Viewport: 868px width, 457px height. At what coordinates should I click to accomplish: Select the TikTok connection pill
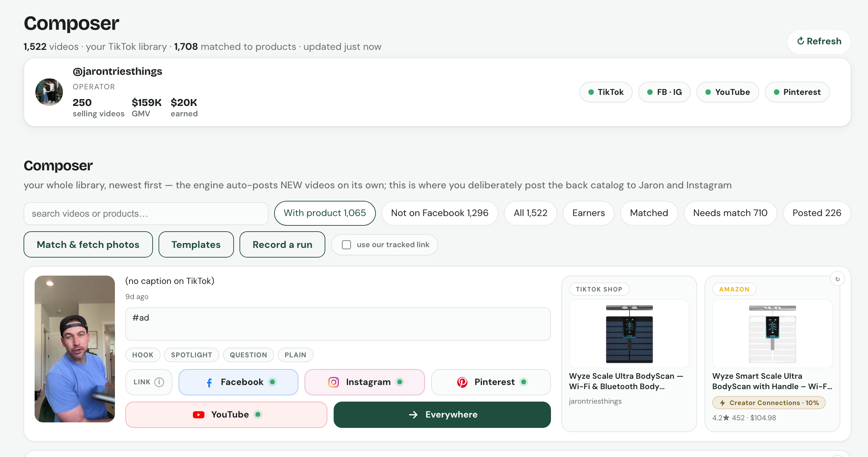606,92
